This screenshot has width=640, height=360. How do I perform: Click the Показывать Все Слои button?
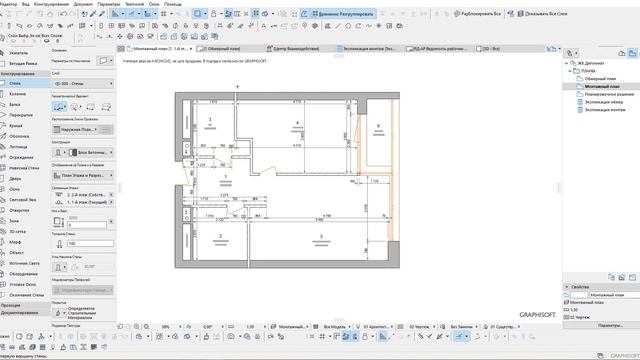coord(543,14)
